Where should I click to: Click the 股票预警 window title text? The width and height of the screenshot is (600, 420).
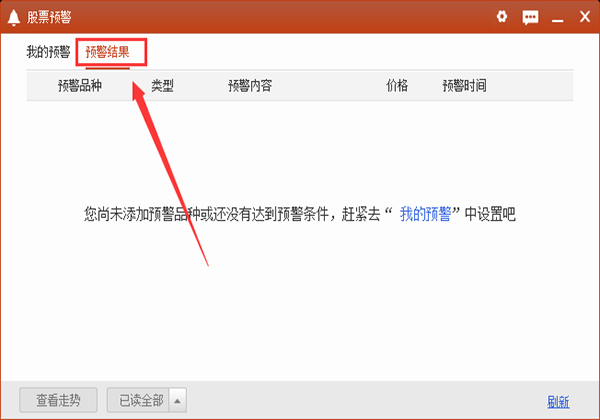click(49, 17)
